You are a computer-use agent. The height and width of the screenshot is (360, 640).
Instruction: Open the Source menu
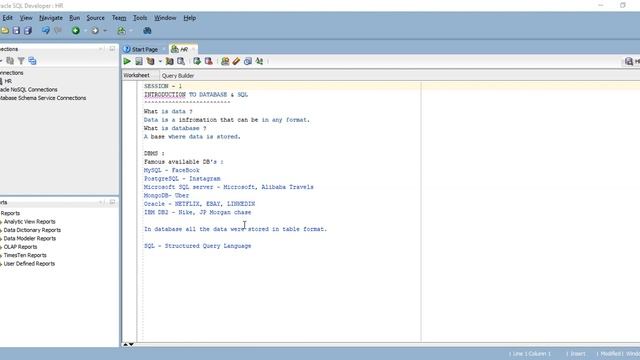(x=95, y=18)
